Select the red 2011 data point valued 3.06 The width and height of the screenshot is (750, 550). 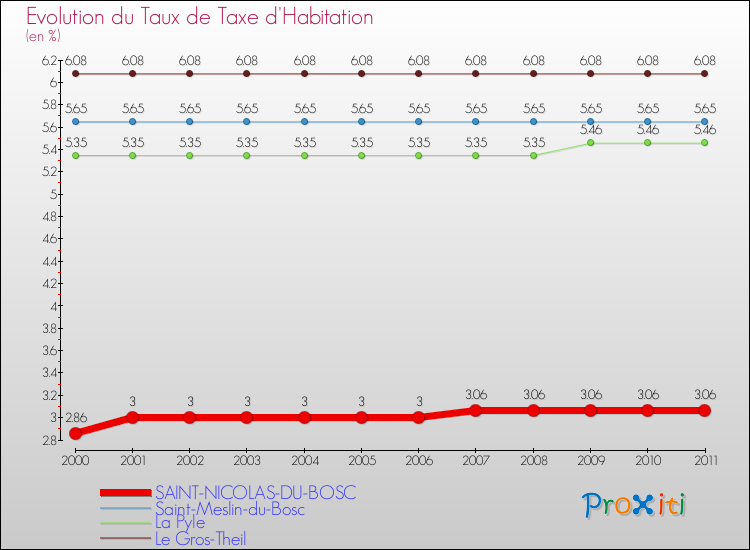click(x=705, y=410)
